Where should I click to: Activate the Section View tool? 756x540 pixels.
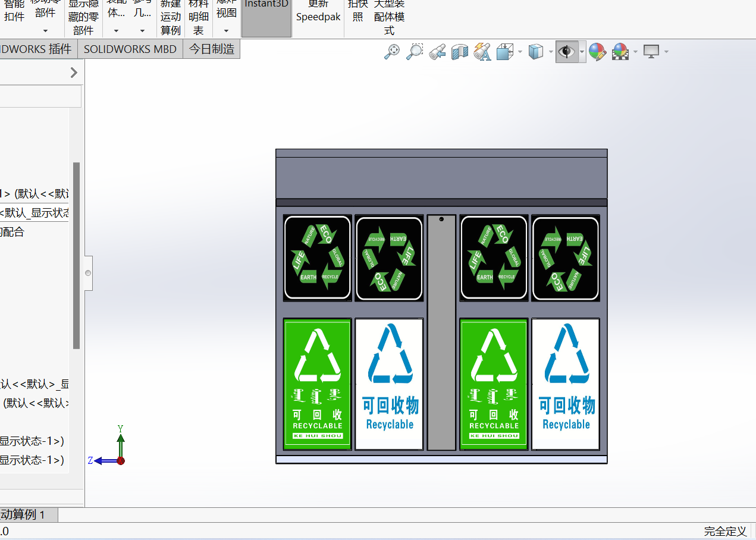click(460, 52)
